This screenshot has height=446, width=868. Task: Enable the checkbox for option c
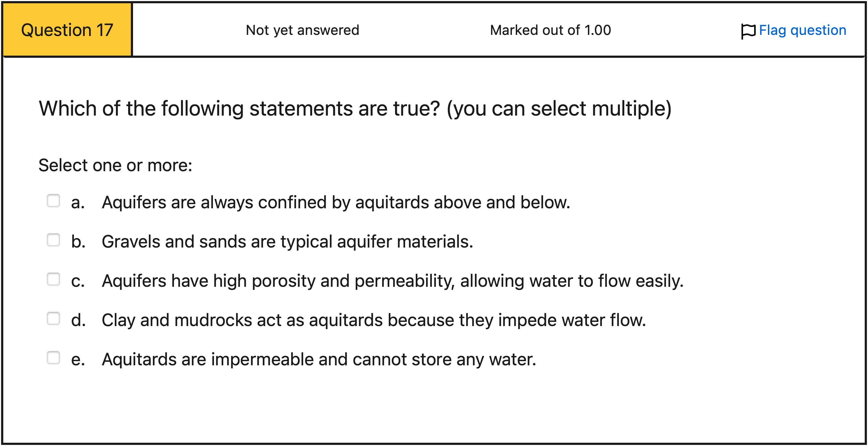click(x=53, y=280)
